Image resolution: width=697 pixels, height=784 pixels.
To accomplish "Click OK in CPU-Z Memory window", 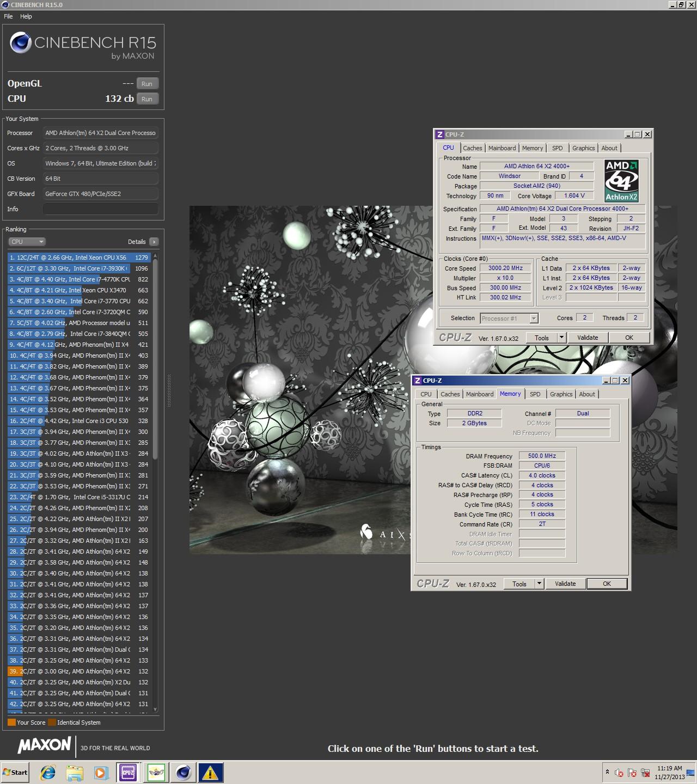I will click(x=607, y=584).
